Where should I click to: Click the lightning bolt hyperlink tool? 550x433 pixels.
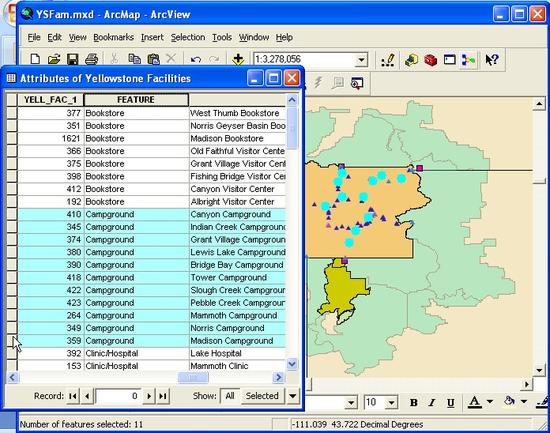(x=318, y=83)
